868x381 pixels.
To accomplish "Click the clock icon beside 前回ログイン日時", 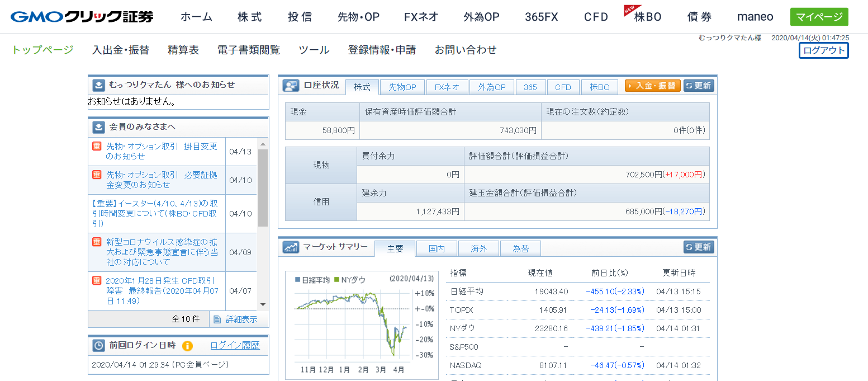I will coord(98,346).
